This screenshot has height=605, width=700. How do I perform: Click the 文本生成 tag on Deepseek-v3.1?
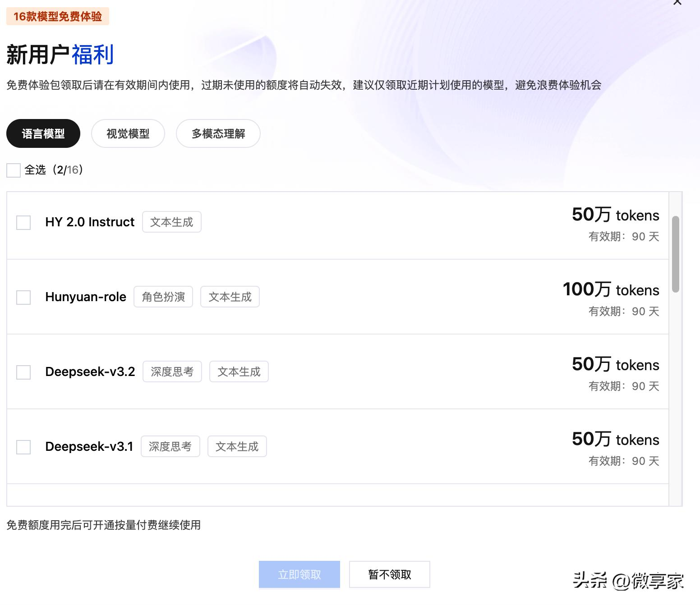237,446
